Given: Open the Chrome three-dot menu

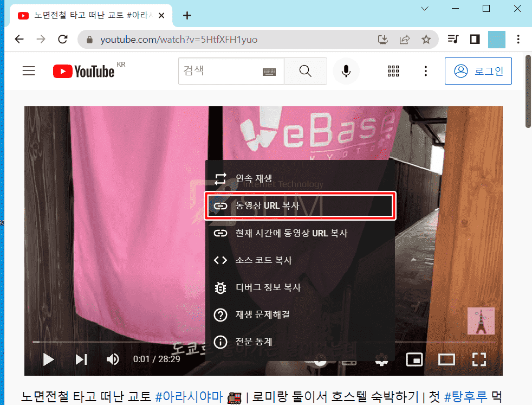Looking at the screenshot, I should [518, 40].
